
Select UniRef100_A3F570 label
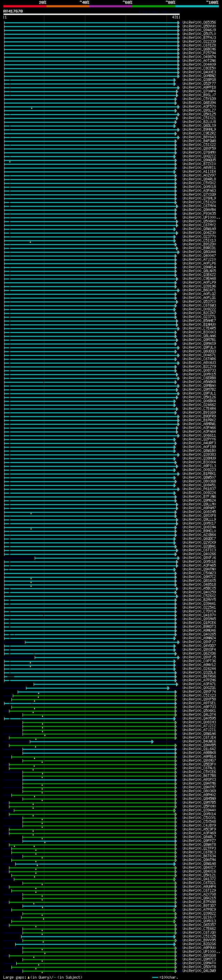click(199, 106)
